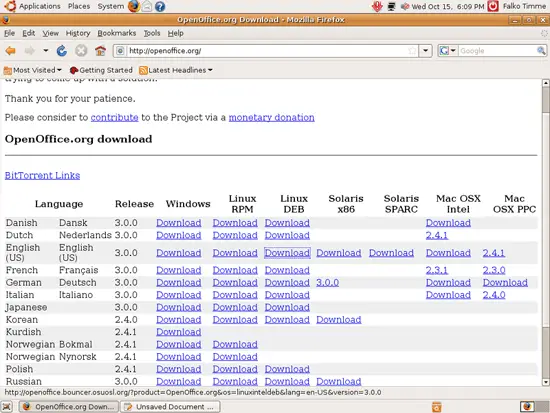
Task: Open the back/forward history dropdown arrow
Action: (x=46, y=51)
